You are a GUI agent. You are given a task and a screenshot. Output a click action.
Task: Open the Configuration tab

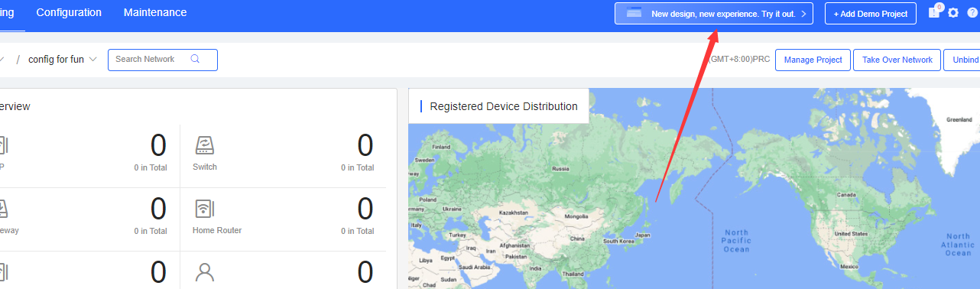[69, 12]
